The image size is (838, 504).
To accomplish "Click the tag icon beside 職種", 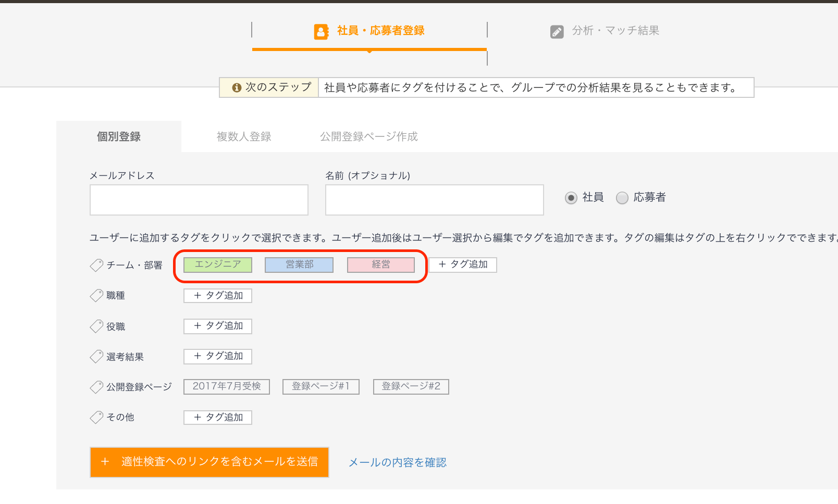I will point(96,296).
